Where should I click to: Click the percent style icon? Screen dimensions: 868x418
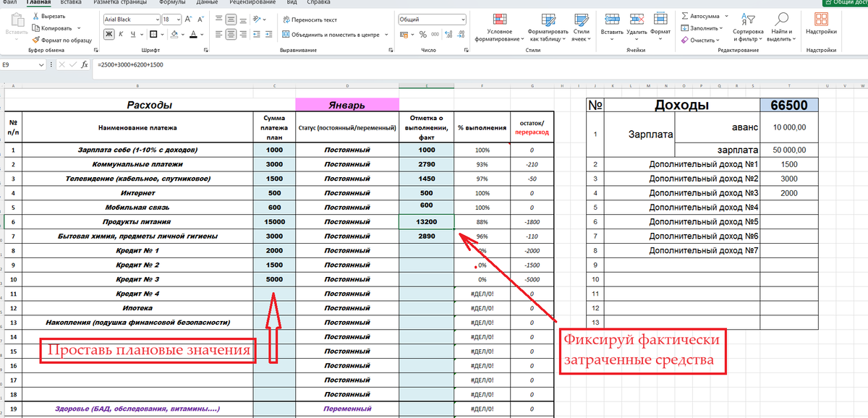pos(424,34)
